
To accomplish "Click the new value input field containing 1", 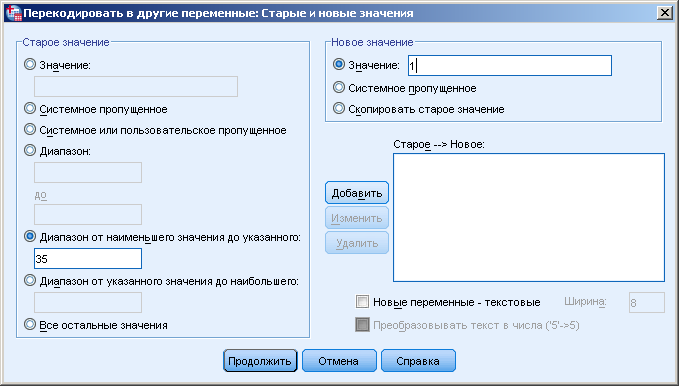I will pyautogui.click(x=510, y=65).
